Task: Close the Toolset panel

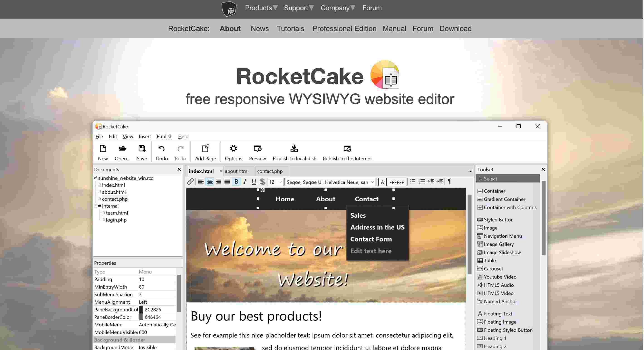Action: pos(543,170)
